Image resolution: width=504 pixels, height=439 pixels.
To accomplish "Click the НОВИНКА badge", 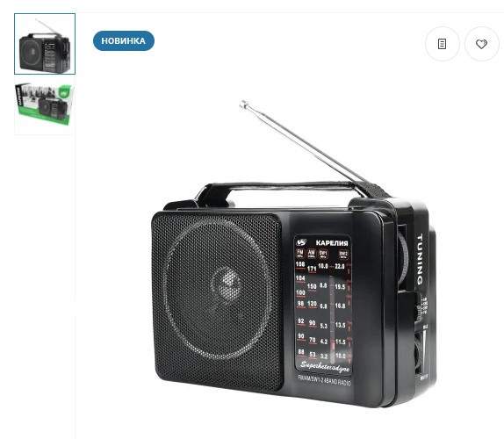I will pyautogui.click(x=124, y=40).
